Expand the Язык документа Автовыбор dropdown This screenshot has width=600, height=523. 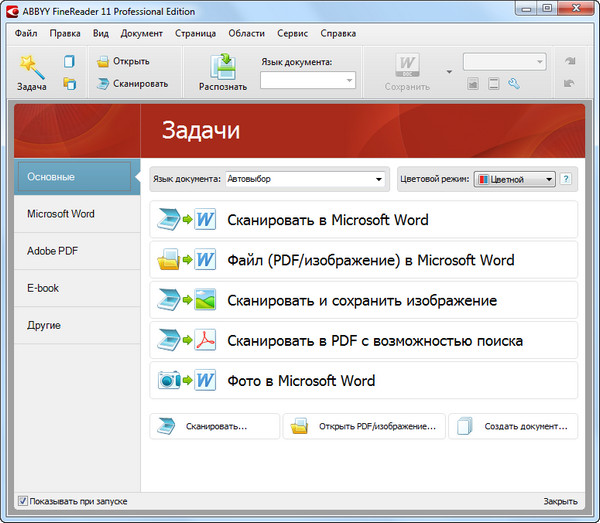[379, 180]
